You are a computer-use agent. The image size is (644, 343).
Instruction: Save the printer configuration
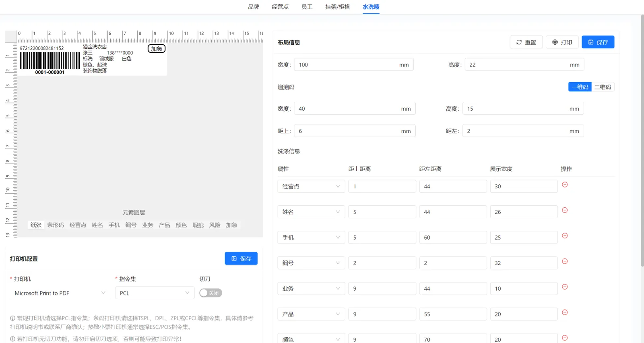pos(241,258)
